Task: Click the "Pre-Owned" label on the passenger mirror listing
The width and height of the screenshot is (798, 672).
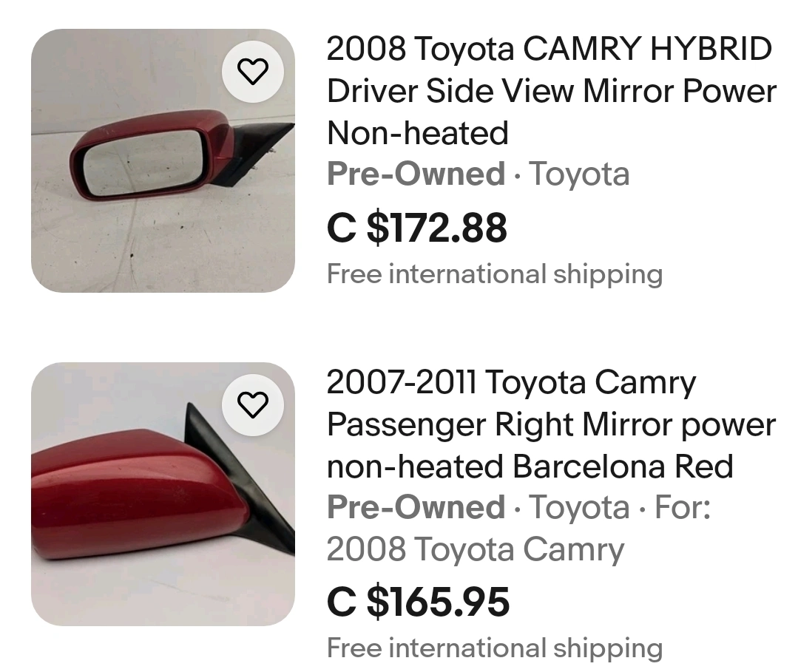Action: click(x=416, y=508)
